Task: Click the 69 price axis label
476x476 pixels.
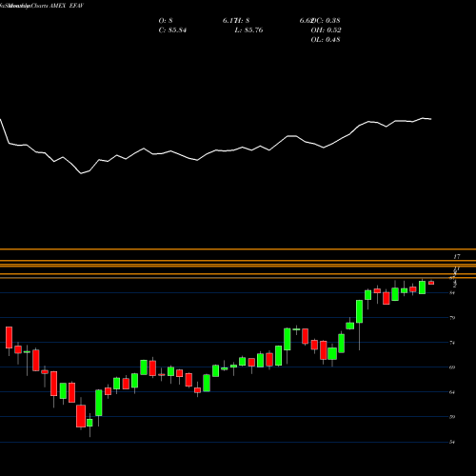Action: click(x=452, y=367)
